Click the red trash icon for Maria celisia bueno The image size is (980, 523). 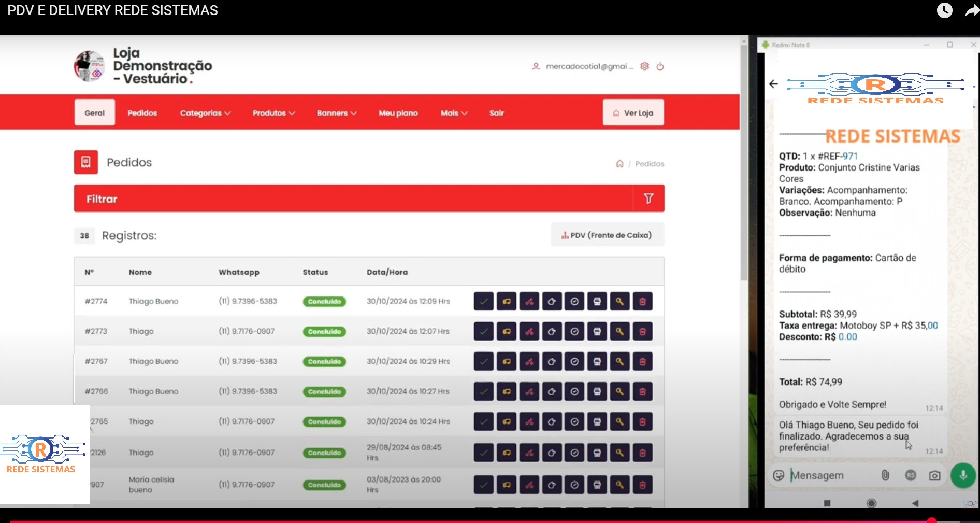(643, 485)
